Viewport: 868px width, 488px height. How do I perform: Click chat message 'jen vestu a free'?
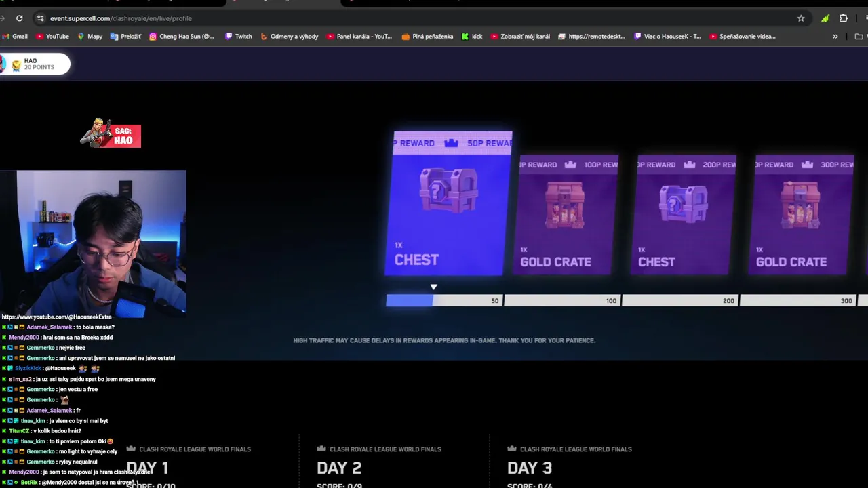tap(78, 390)
